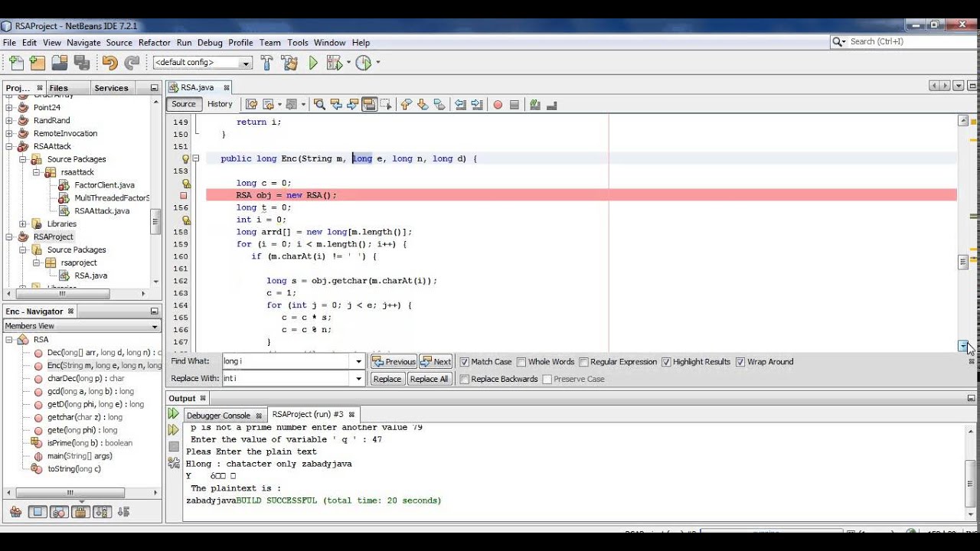980x551 pixels.
Task: Collapse the RSA class node in Navigator
Action: pos(9,339)
